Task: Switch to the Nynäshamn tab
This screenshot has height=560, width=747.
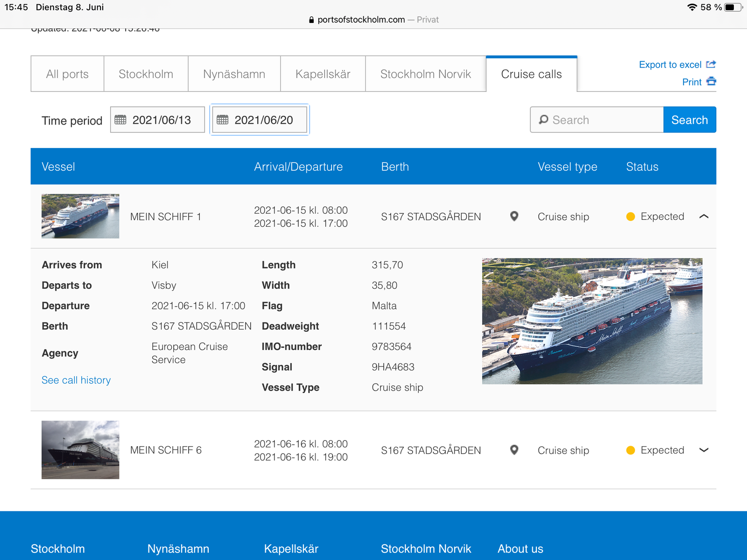Action: tap(234, 74)
